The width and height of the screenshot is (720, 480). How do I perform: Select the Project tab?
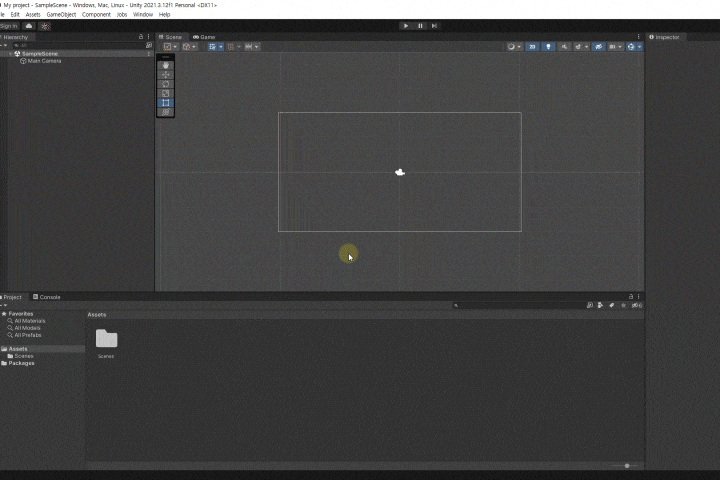pyautogui.click(x=12, y=297)
